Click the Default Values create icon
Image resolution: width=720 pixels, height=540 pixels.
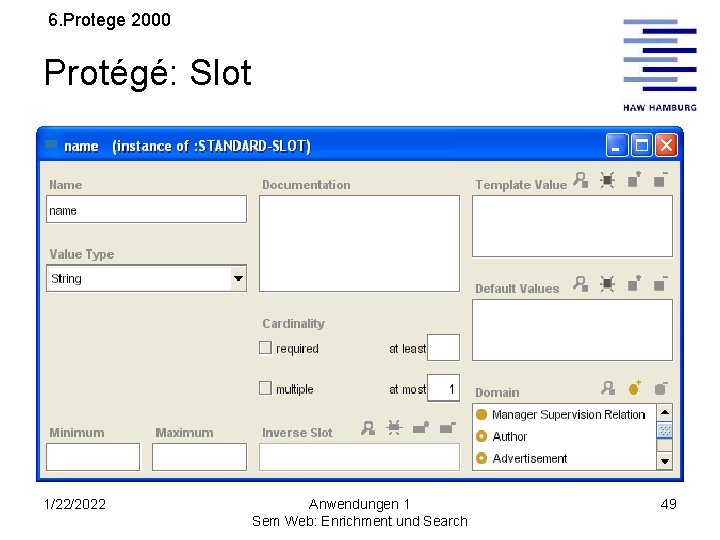point(608,284)
